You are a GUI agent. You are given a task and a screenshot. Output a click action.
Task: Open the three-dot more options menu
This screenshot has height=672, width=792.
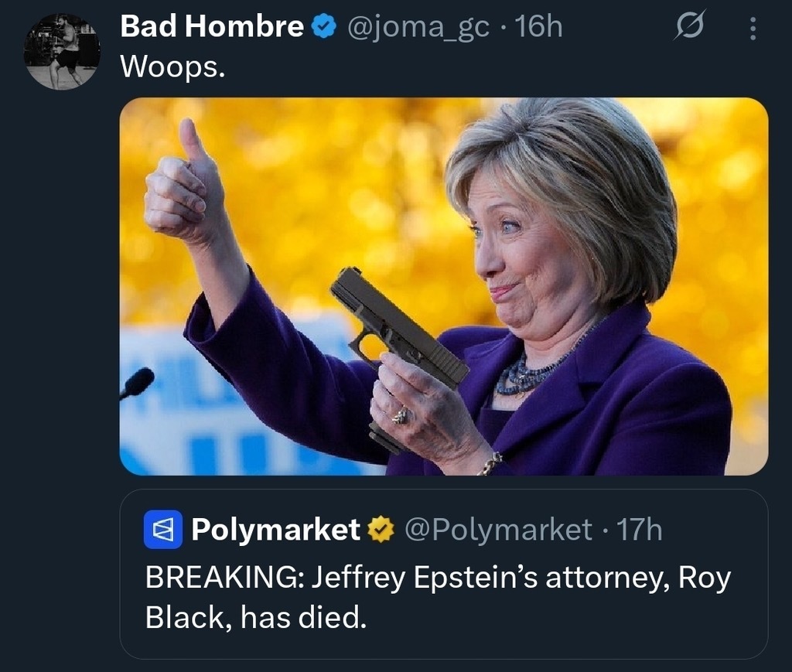pos(751,29)
